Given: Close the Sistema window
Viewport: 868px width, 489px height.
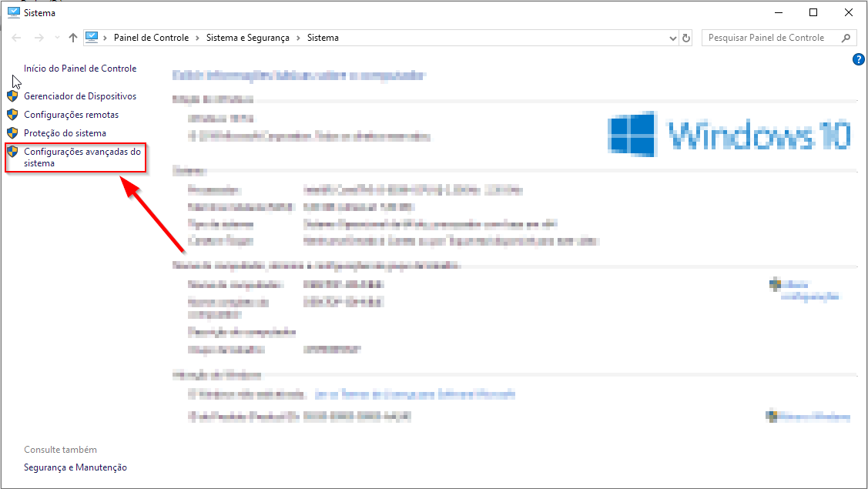Looking at the screenshot, I should (x=849, y=13).
